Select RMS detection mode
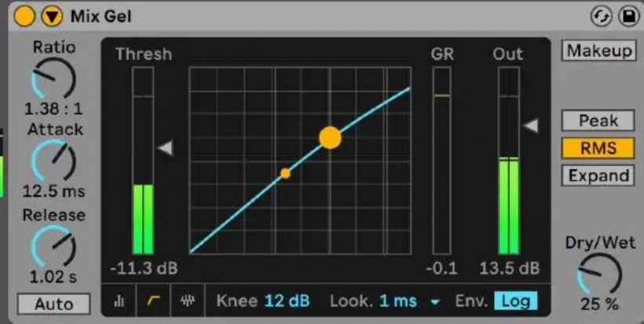 click(598, 148)
